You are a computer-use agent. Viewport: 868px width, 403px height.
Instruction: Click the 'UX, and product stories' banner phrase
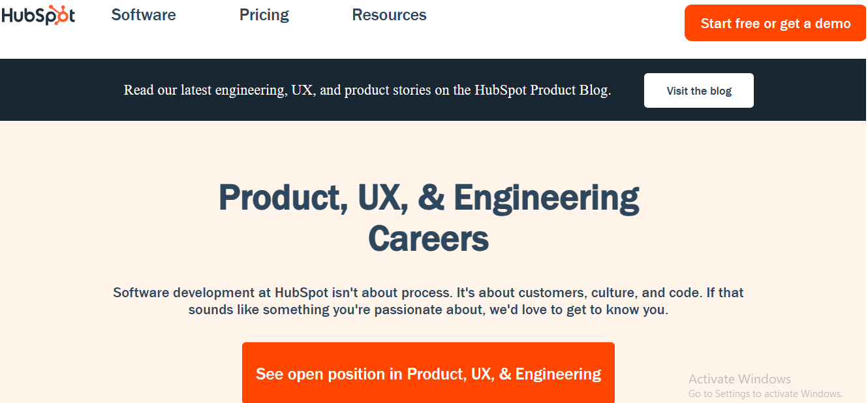coord(360,90)
